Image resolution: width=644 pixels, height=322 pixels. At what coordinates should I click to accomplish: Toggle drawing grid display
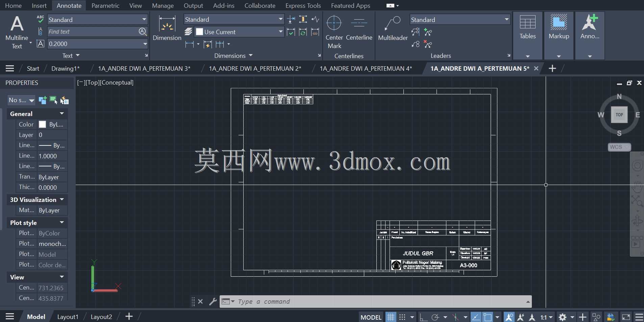(x=391, y=317)
